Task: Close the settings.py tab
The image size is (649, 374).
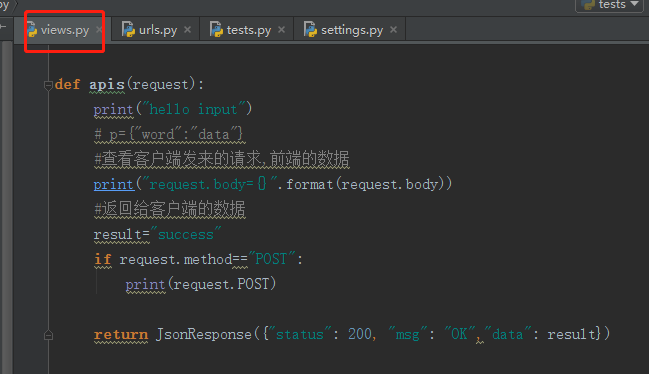Action: (393, 29)
